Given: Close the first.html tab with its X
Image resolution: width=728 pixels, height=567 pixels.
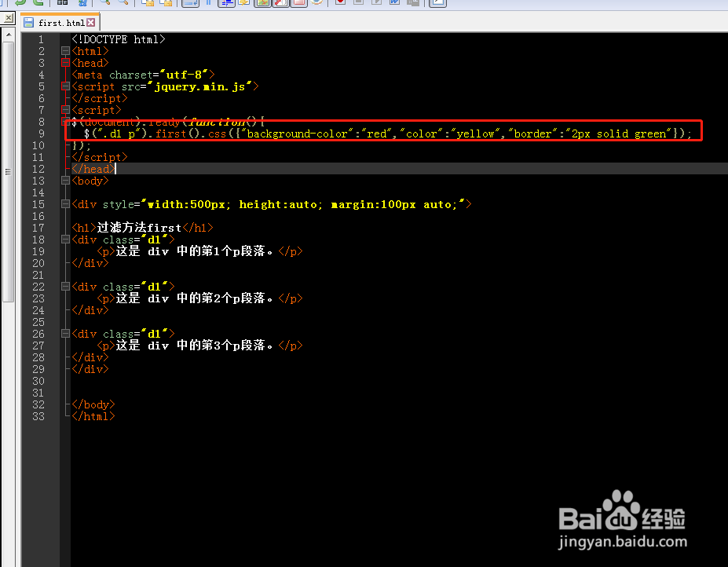Looking at the screenshot, I should tap(91, 22).
